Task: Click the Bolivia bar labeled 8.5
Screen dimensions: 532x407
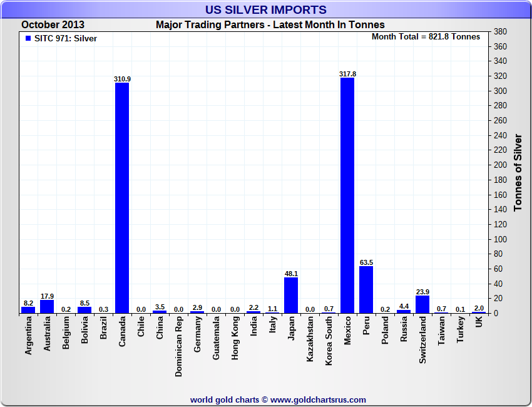Action: [84, 310]
